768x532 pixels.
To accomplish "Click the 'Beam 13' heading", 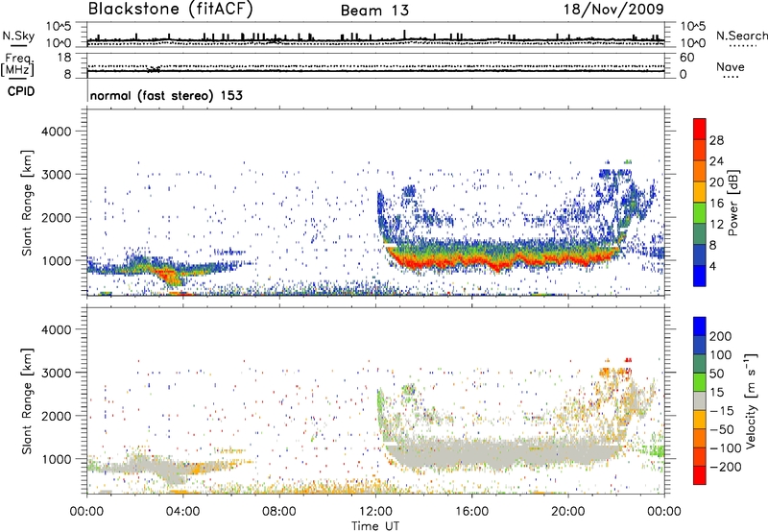I will click(x=374, y=11).
